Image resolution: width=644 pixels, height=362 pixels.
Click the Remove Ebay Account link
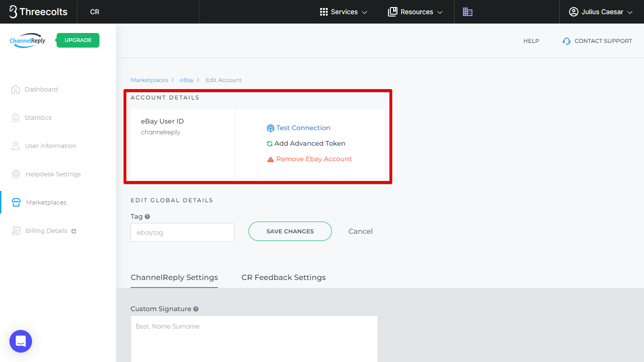[x=314, y=159]
